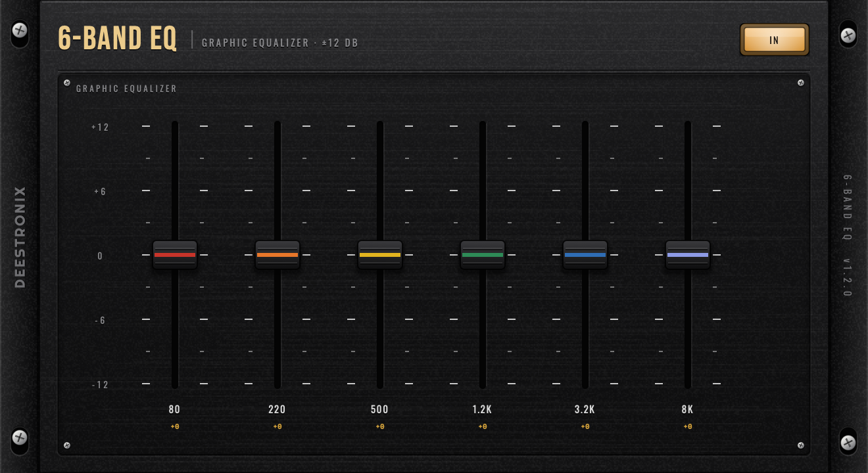Select the +0 gain readout under 500
The image size is (868, 473).
[x=380, y=427]
